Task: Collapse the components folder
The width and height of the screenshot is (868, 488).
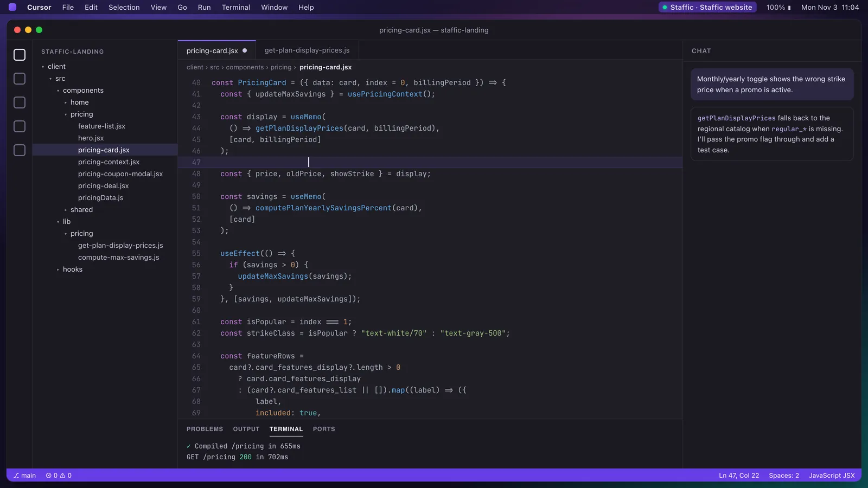Action: pyautogui.click(x=58, y=91)
